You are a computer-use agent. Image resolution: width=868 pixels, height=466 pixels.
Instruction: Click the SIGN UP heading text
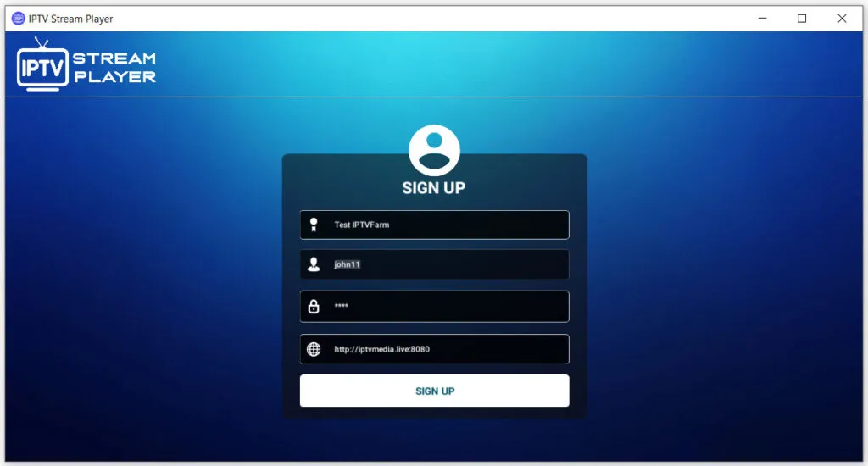(x=434, y=188)
